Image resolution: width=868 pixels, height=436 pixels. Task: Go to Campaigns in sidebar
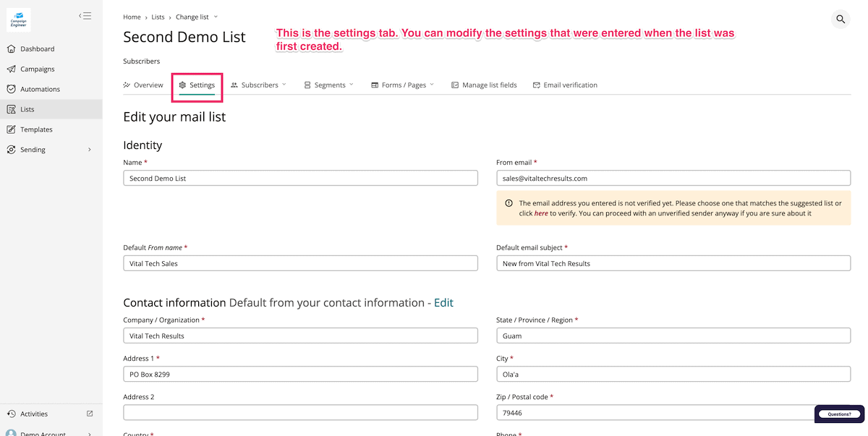tap(37, 69)
